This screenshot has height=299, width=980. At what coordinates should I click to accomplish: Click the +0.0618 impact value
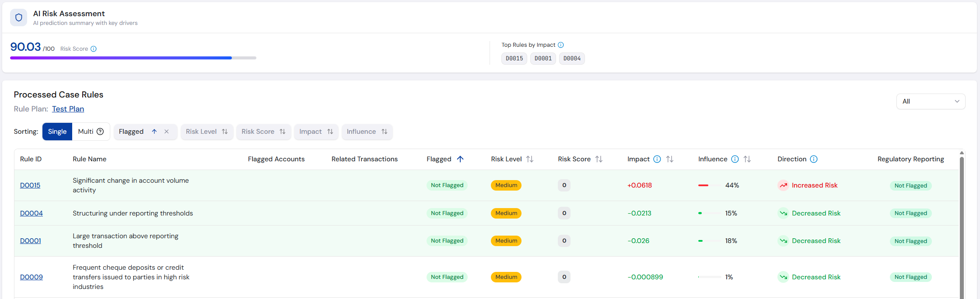pyautogui.click(x=640, y=185)
